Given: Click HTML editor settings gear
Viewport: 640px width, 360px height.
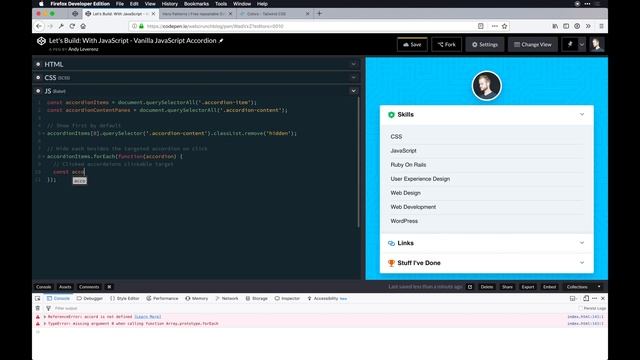Looking at the screenshot, I should (38, 64).
